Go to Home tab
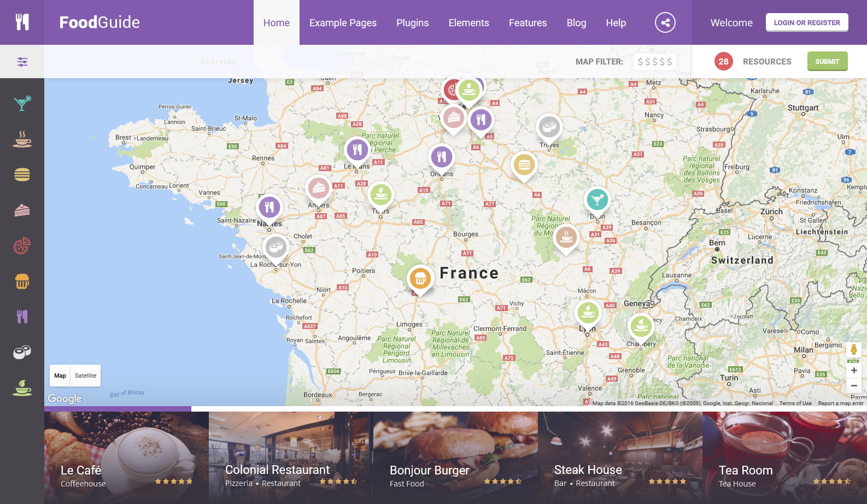867x504 pixels. [277, 22]
